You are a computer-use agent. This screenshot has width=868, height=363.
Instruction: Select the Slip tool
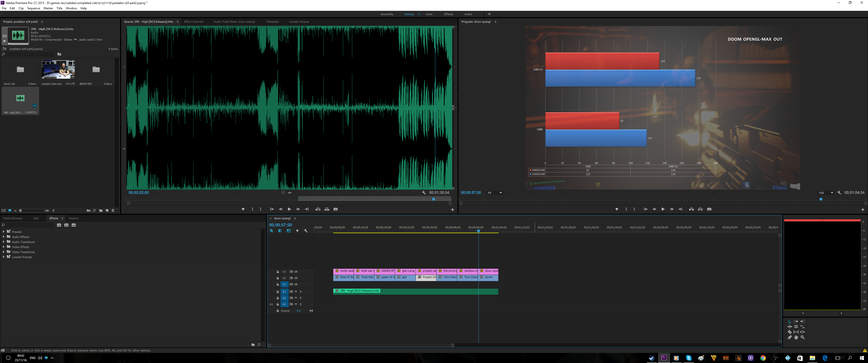pos(796,332)
